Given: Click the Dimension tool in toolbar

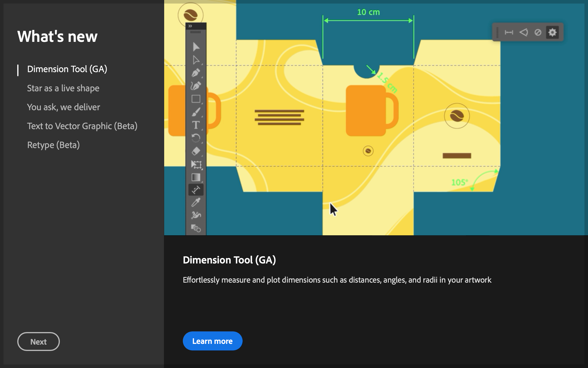Looking at the screenshot, I should [x=196, y=190].
